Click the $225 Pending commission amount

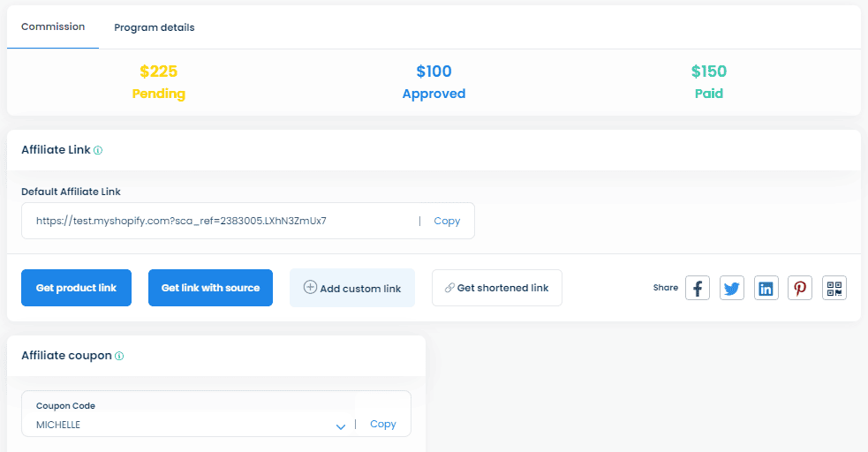pos(158,72)
